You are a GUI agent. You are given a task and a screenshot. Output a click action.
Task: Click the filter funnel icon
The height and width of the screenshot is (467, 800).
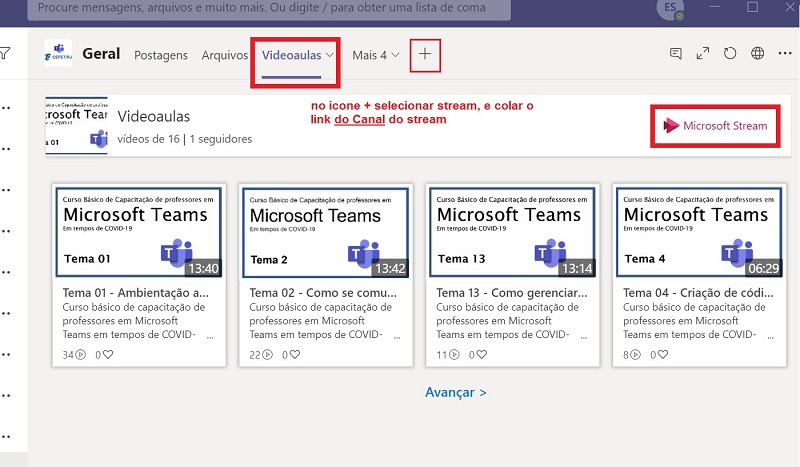click(5, 53)
